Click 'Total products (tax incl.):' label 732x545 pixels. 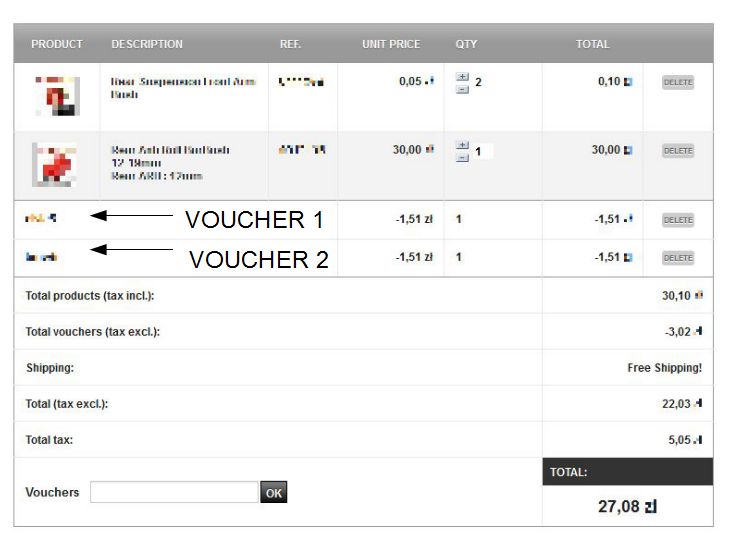pos(90,296)
